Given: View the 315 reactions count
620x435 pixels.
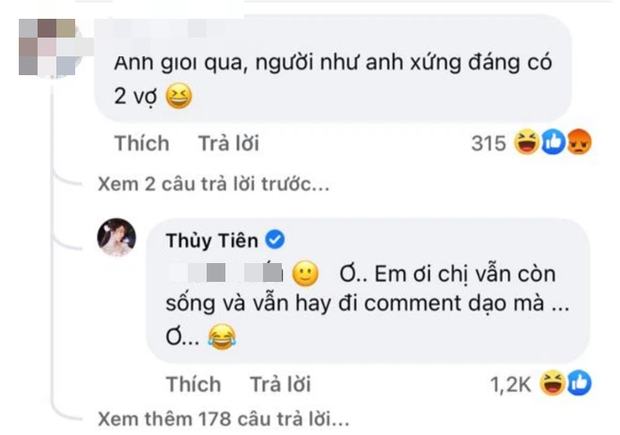Looking at the screenshot, I should click(488, 144).
